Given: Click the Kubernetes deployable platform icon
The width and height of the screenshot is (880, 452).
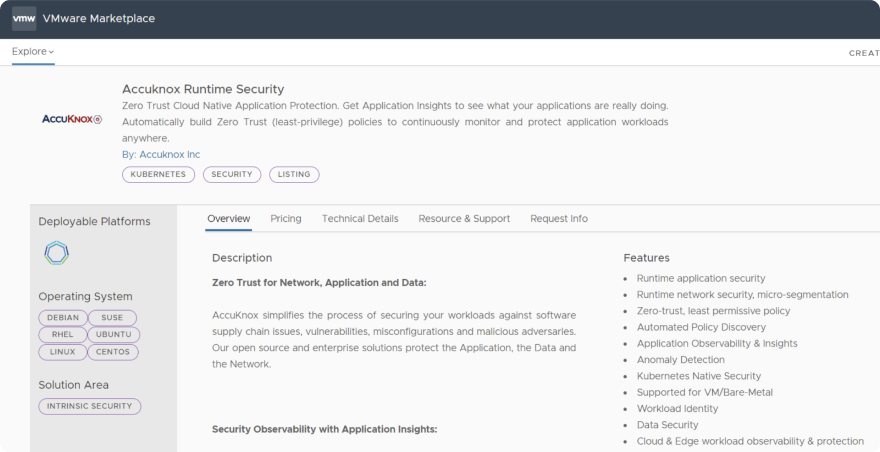Looking at the screenshot, I should 57,253.
